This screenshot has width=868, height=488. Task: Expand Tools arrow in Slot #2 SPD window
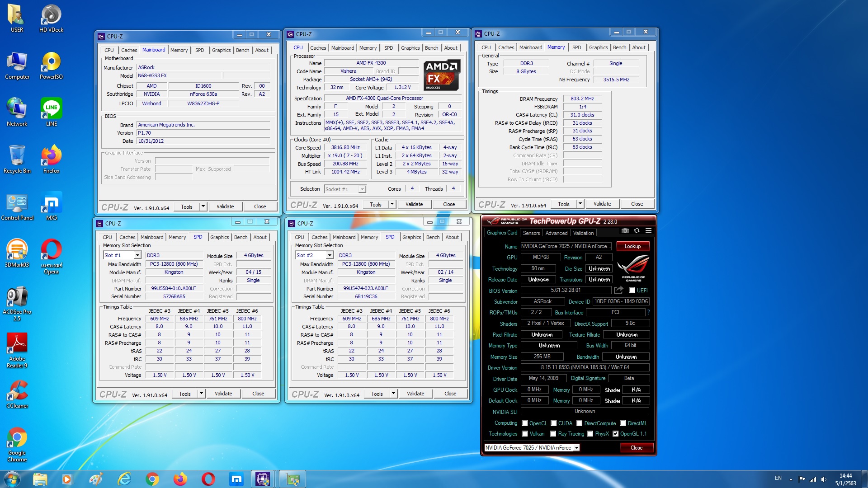(393, 394)
